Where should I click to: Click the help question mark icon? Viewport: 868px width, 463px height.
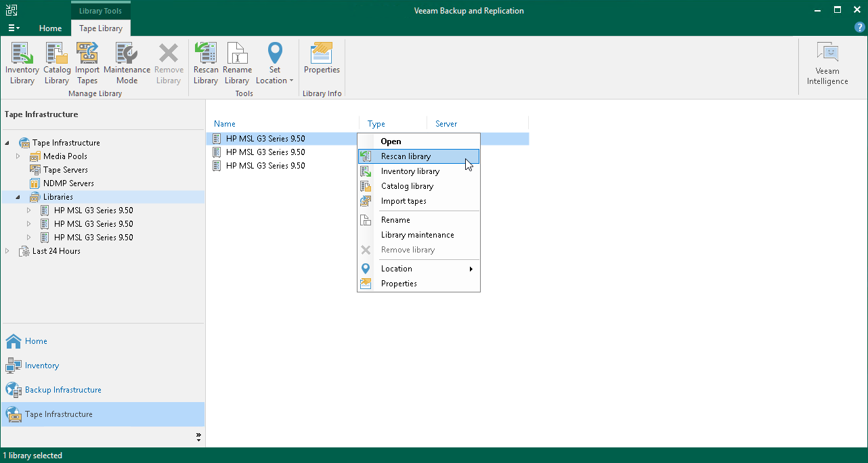pyautogui.click(x=860, y=28)
